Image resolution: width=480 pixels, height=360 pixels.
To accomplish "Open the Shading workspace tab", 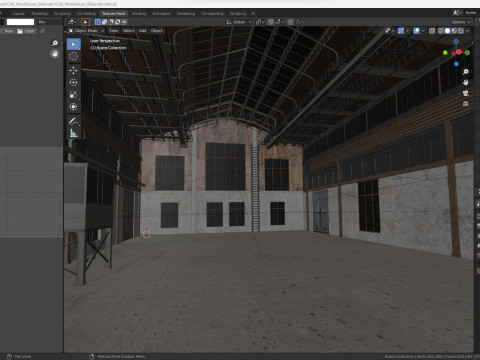I will tap(139, 14).
